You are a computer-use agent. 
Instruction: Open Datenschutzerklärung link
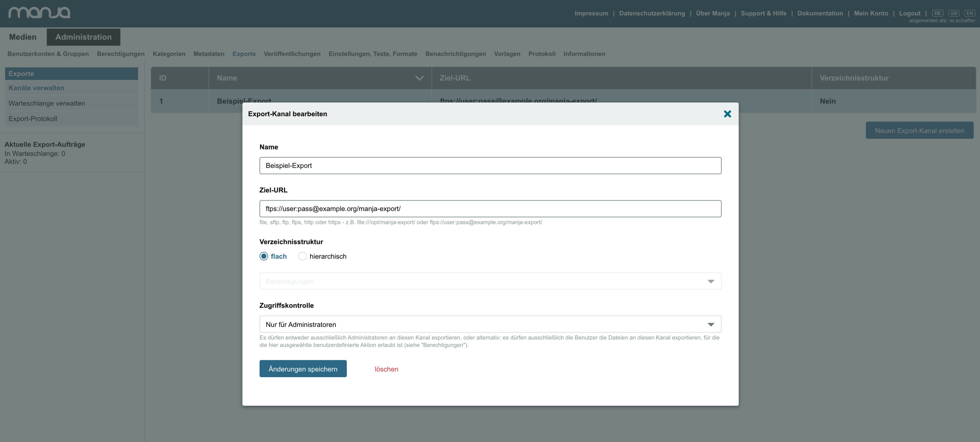pyautogui.click(x=652, y=13)
